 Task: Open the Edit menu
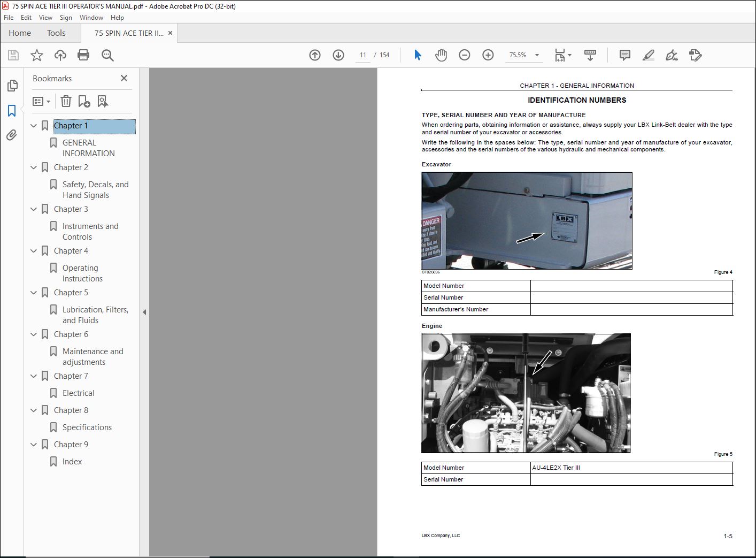coord(26,18)
